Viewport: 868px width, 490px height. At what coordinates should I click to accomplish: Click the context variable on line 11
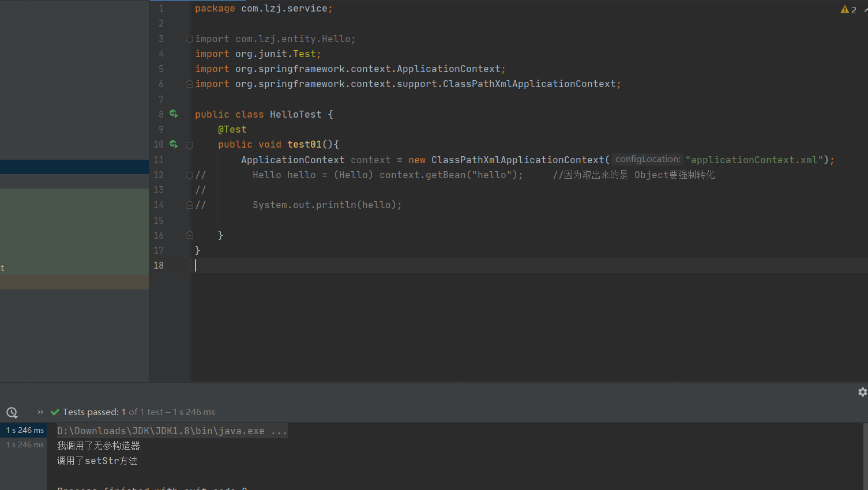pos(371,160)
